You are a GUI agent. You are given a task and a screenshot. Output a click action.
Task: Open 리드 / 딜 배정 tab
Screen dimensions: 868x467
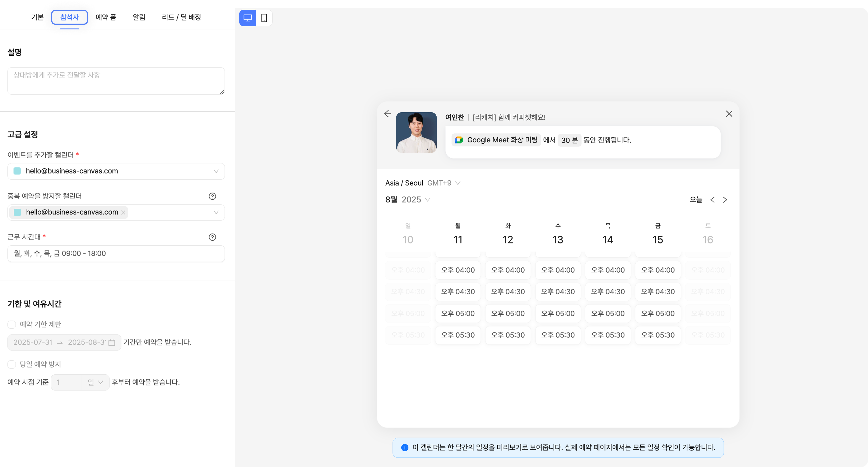click(x=181, y=17)
